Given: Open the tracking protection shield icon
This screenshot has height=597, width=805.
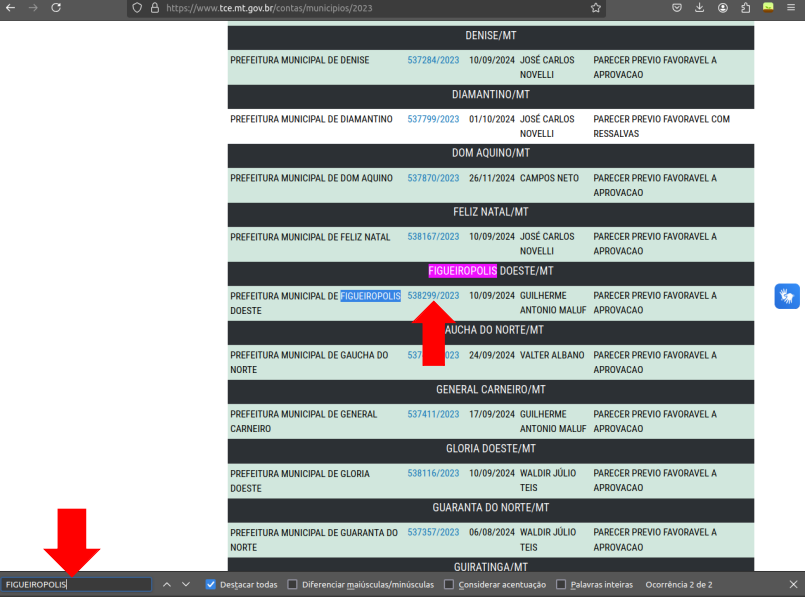Looking at the screenshot, I should click(x=137, y=8).
